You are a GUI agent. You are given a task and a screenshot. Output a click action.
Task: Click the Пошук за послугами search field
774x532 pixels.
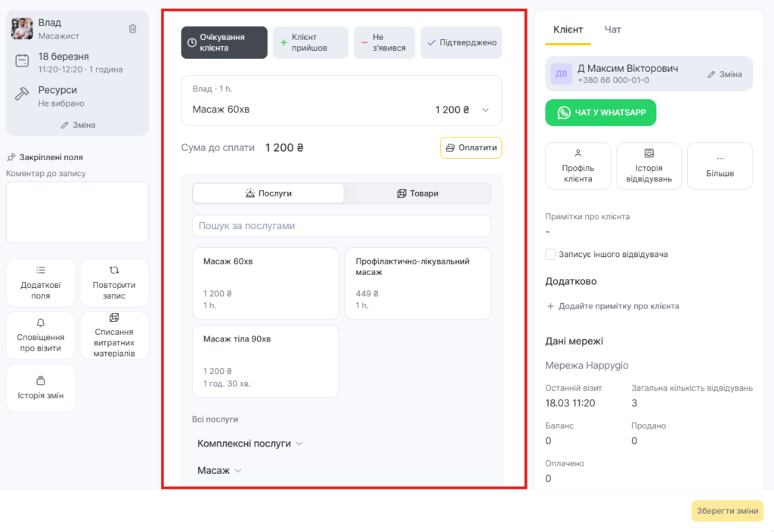pyautogui.click(x=341, y=226)
